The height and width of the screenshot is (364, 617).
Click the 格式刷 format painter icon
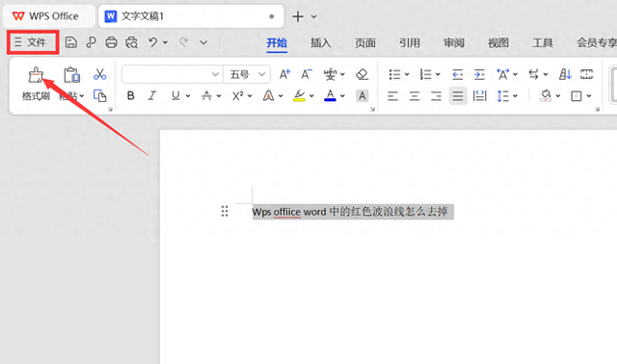(x=36, y=75)
